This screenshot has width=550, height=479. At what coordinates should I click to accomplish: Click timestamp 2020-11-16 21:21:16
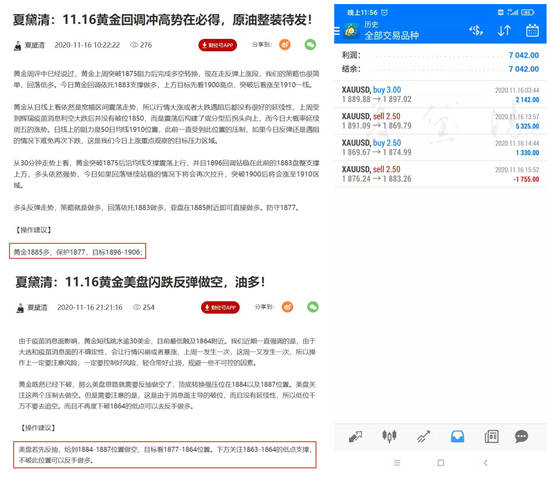90,307
